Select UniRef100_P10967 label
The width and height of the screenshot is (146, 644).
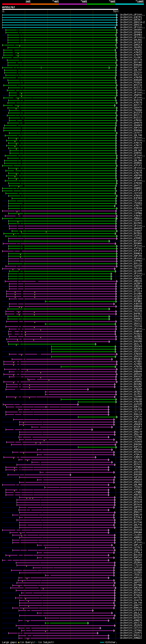click(x=131, y=58)
